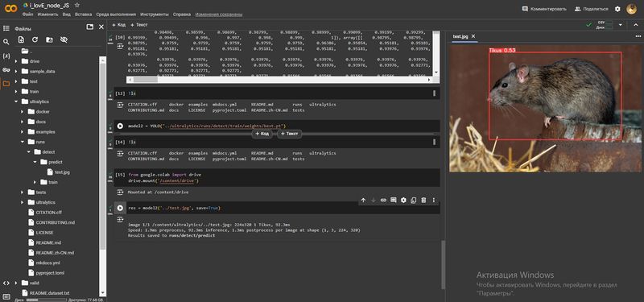Screen dimensions: 644x302
Task: Open the cell link icon
Action: coord(383,200)
